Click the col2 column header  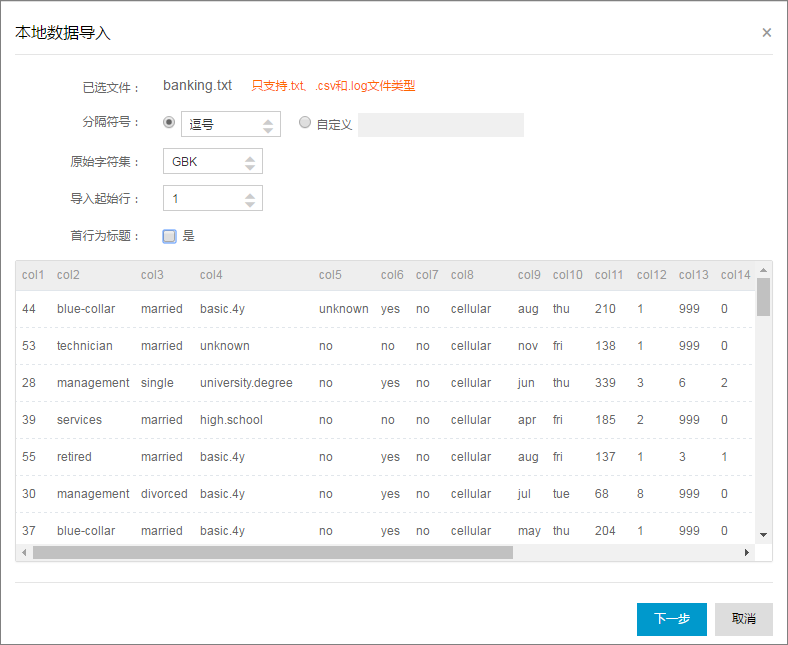click(x=68, y=275)
